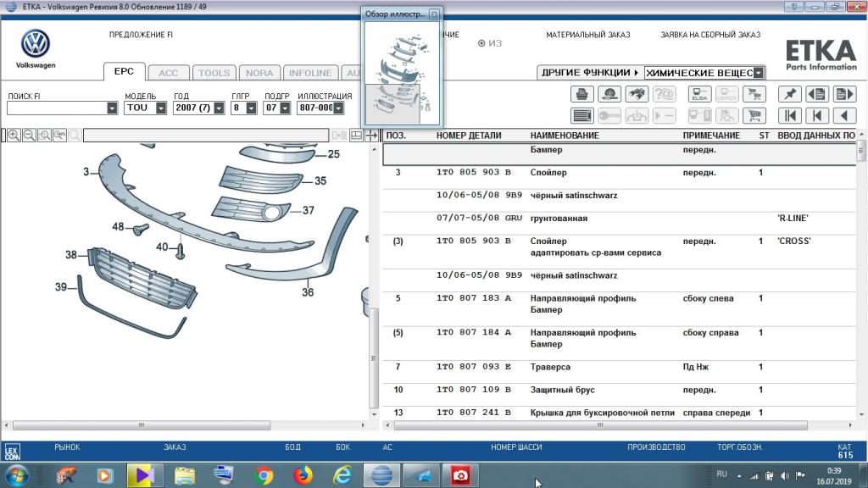Click the 'R-LINE' entry

[793, 218]
